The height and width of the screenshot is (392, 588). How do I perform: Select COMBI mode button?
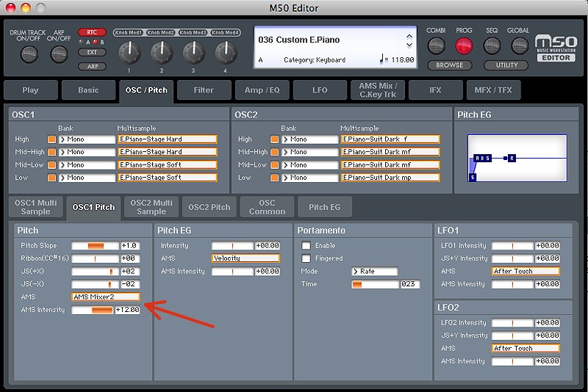[436, 46]
